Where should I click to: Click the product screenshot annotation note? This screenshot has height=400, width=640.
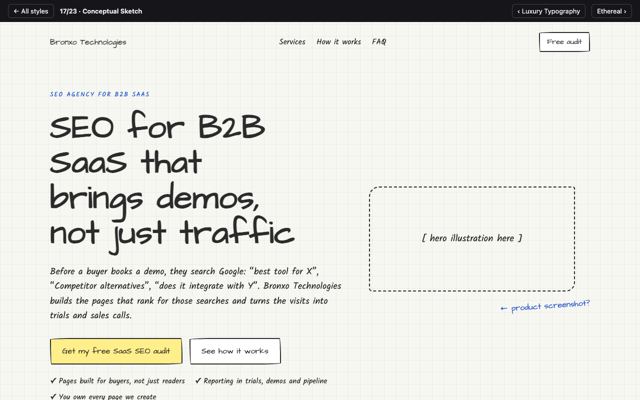coord(545,306)
